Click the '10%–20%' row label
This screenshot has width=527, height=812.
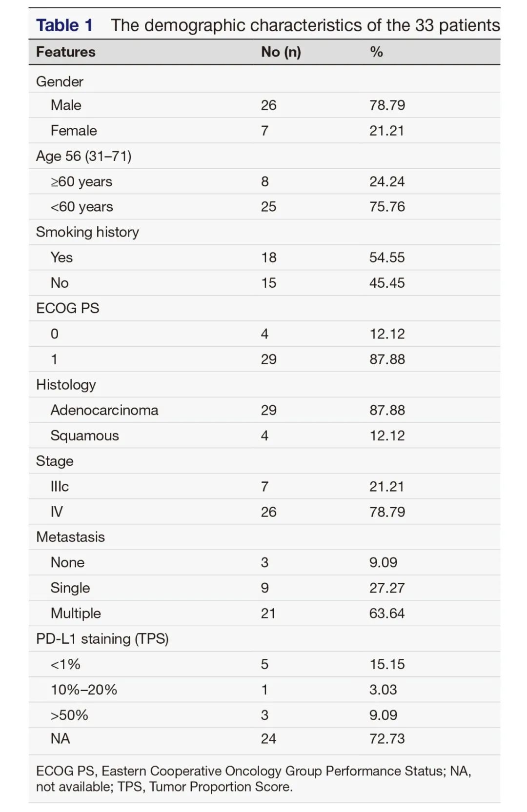(x=84, y=690)
